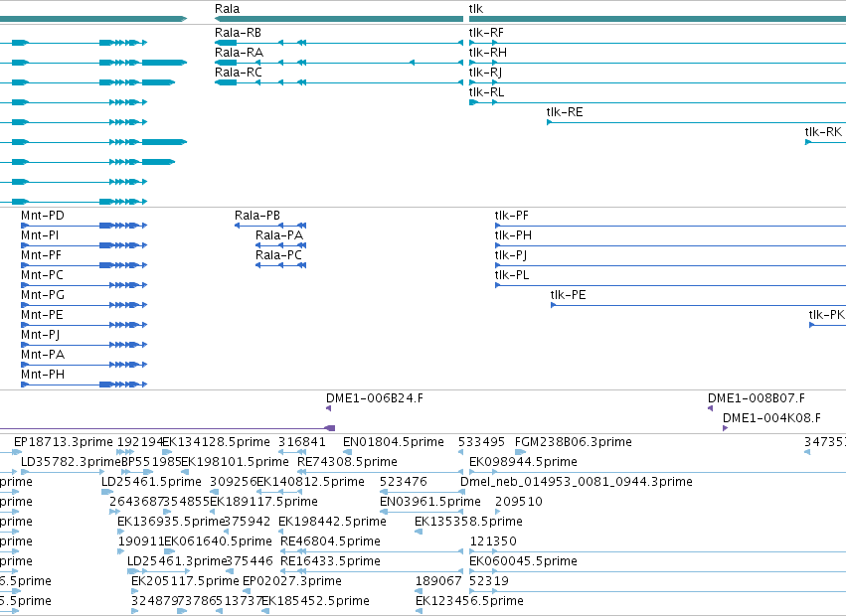Image resolution: width=846 pixels, height=616 pixels.
Task: Click feature 533495
Action: coord(460,452)
